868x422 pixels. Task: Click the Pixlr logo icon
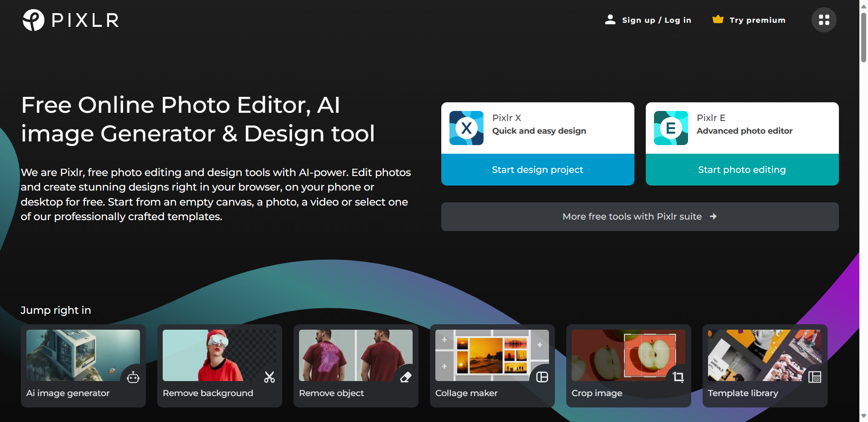[33, 20]
